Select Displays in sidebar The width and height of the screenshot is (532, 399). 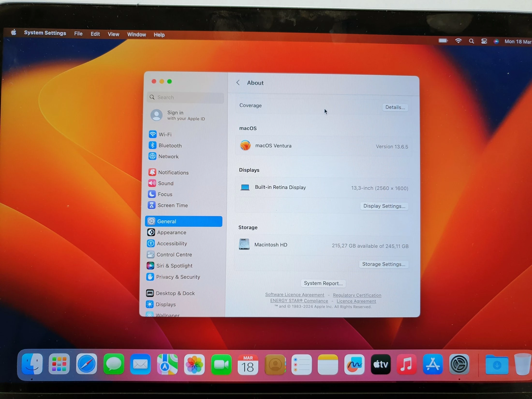coord(182,304)
